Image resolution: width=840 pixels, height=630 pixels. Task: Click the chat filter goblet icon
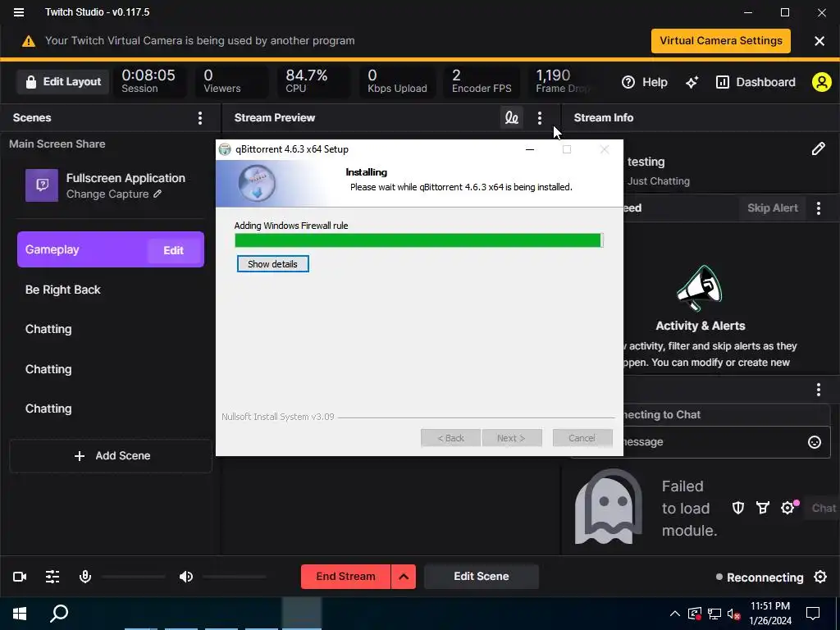pyautogui.click(x=762, y=508)
